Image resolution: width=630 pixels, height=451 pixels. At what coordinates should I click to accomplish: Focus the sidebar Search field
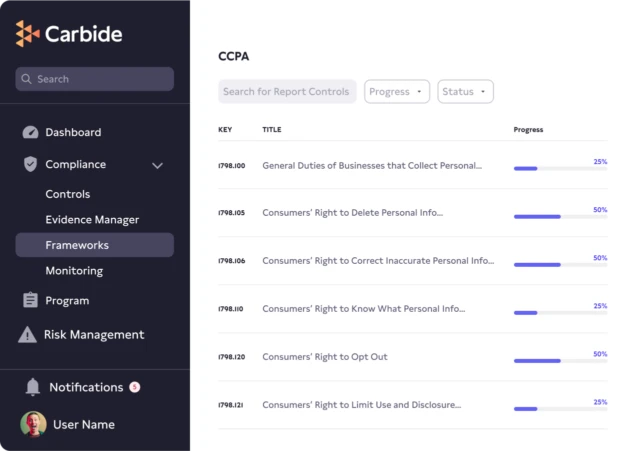pos(95,79)
